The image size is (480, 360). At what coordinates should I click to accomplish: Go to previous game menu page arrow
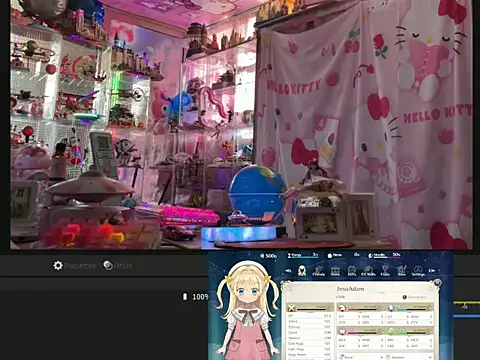pos(289,271)
